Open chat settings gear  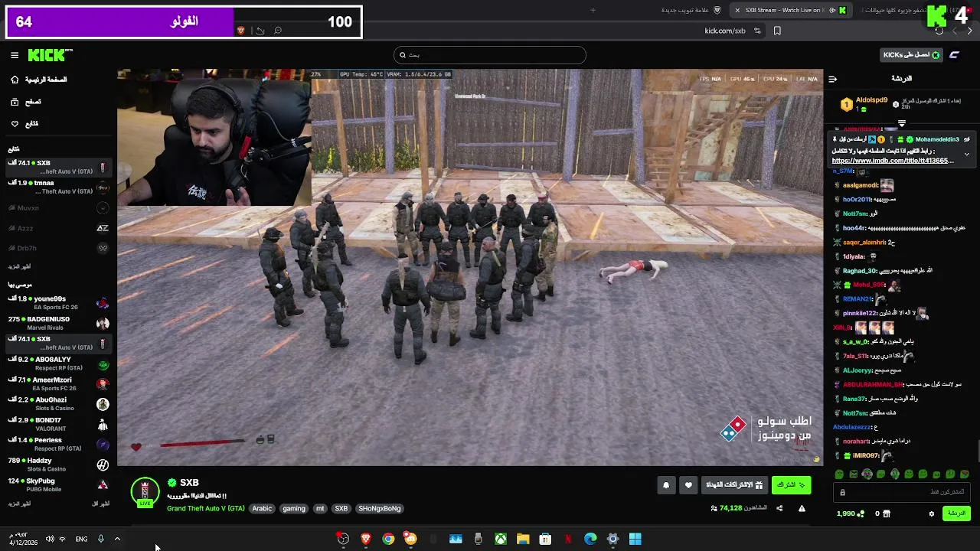point(932,514)
